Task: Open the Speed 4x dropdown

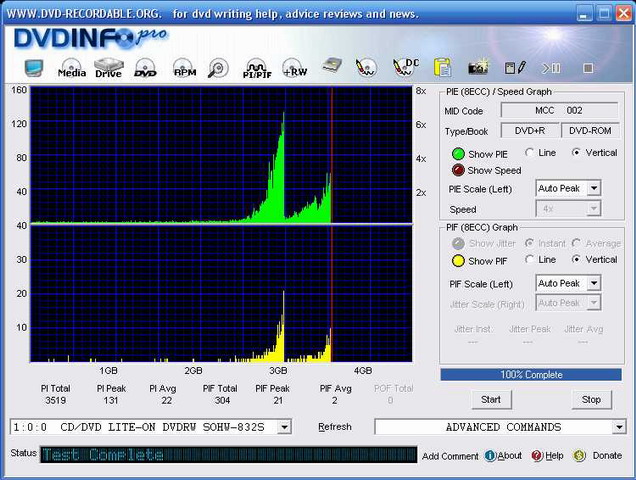Action: click(568, 209)
